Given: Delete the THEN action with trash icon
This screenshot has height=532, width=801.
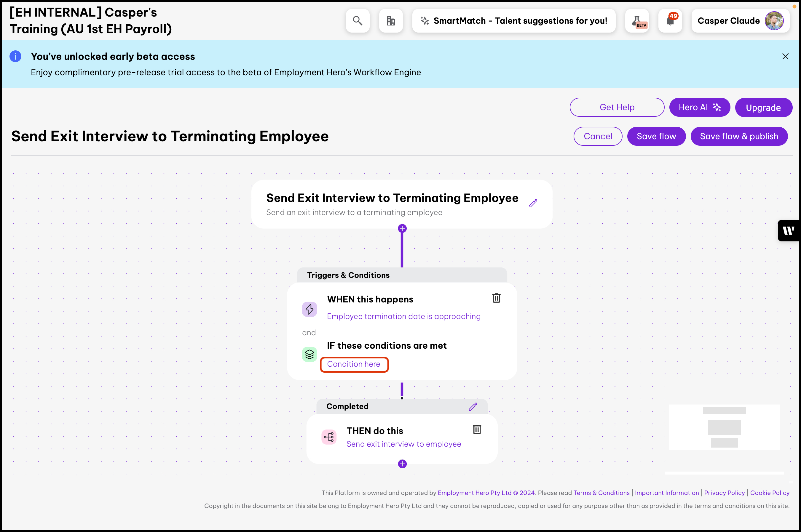Looking at the screenshot, I should click(477, 430).
